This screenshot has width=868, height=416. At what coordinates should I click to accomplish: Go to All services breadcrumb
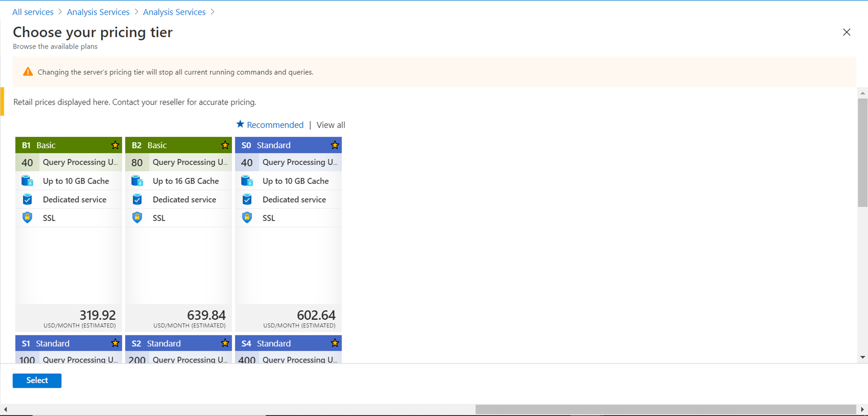pyautogui.click(x=33, y=12)
